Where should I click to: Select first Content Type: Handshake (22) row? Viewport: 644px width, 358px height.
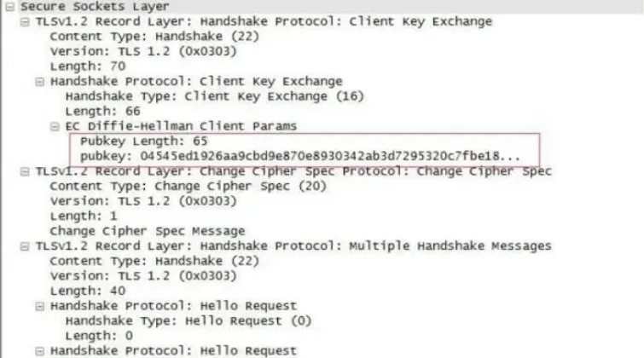click(154, 37)
